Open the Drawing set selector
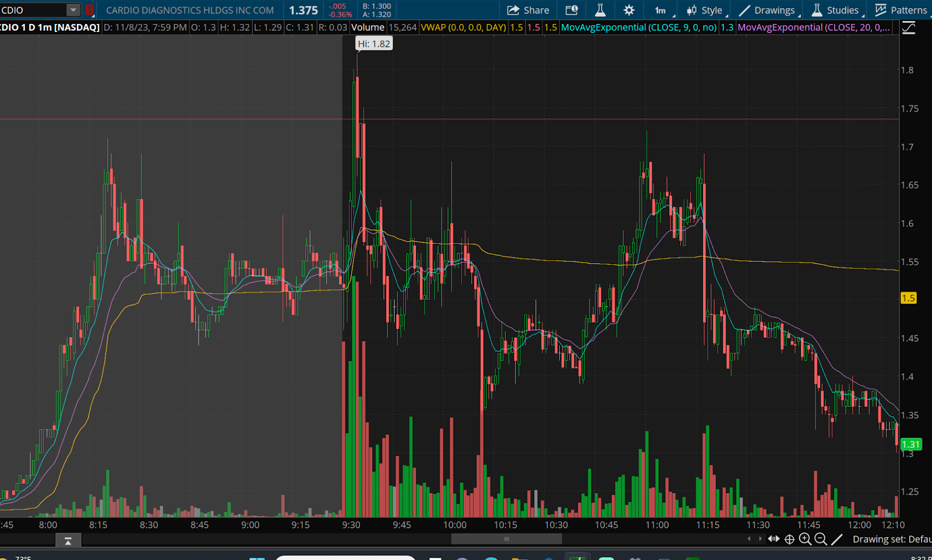The image size is (932, 560). (x=892, y=539)
